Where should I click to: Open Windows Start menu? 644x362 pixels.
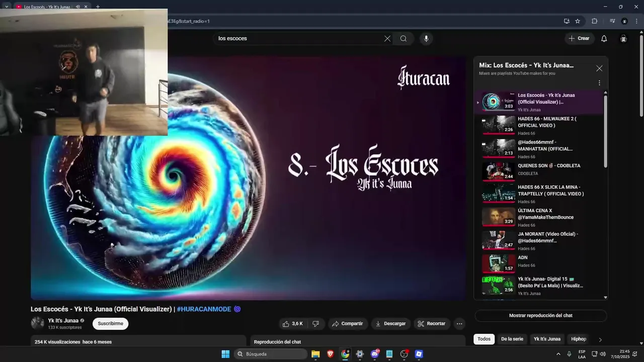click(225, 354)
